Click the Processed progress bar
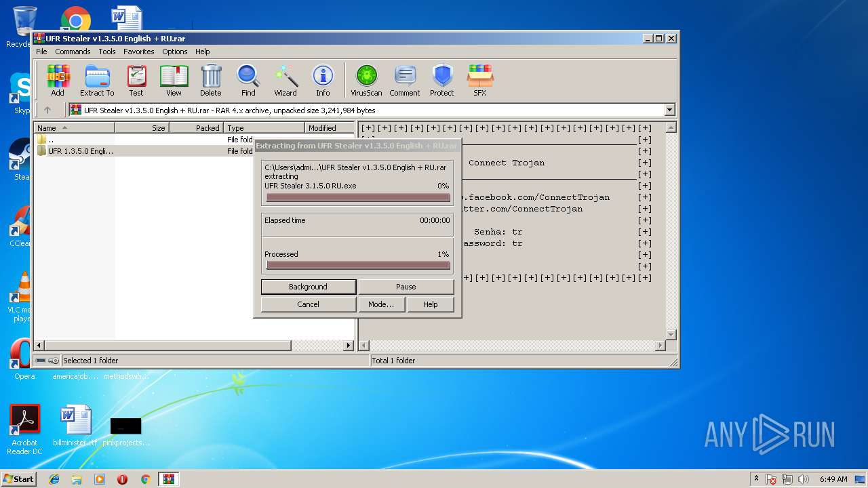 358,265
